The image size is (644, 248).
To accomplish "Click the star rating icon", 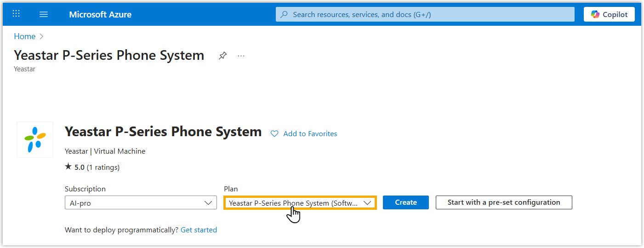I will [68, 167].
